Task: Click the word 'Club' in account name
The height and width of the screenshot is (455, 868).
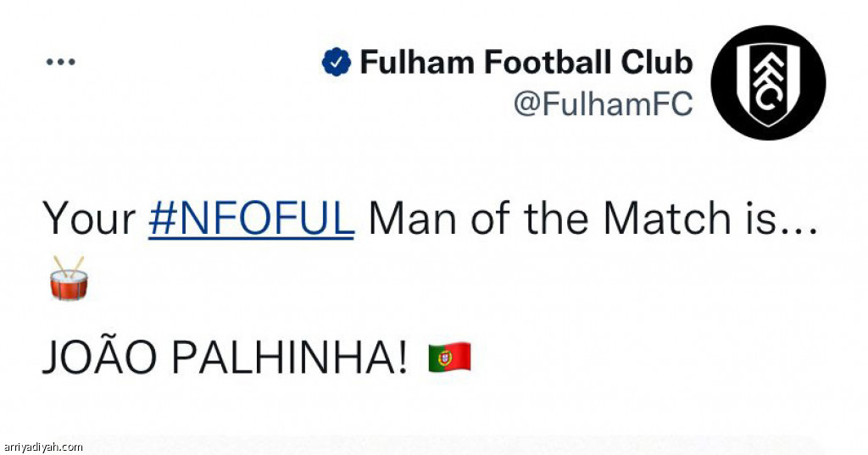Action: (x=657, y=62)
